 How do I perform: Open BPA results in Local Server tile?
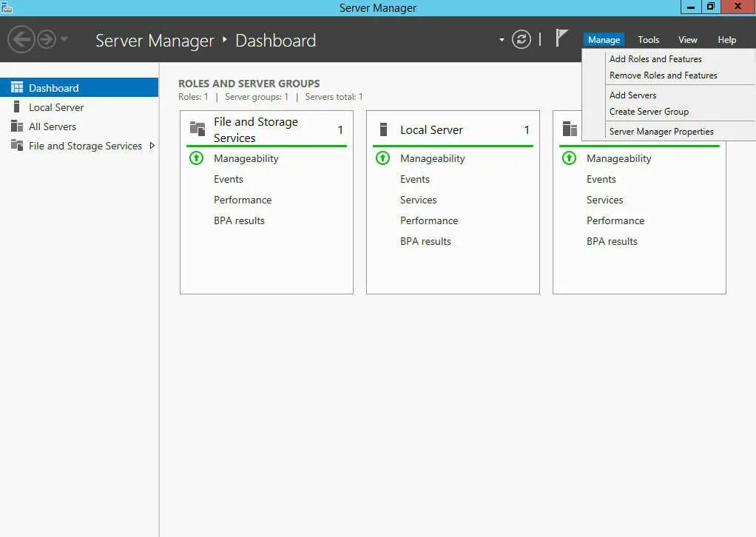(x=426, y=242)
